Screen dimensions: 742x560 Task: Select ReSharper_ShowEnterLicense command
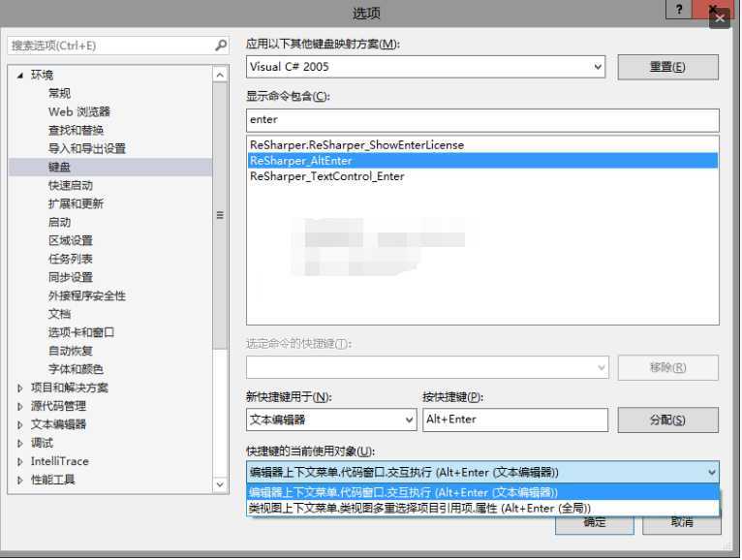(x=482, y=145)
